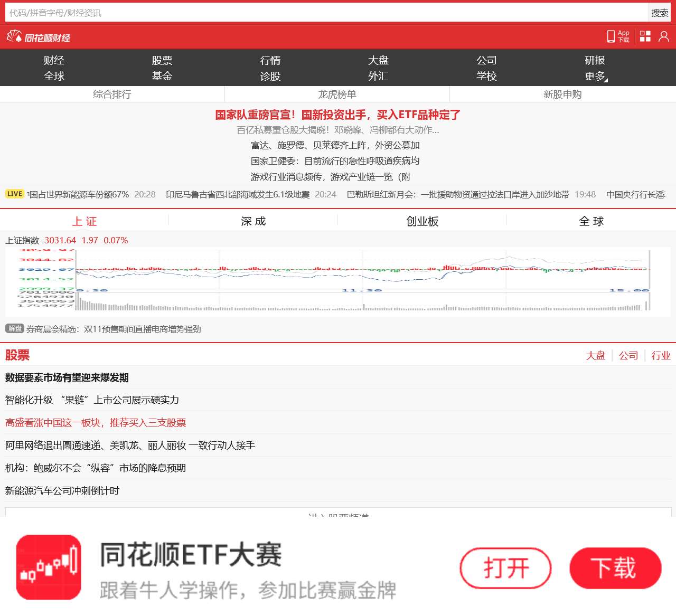Click the 下载 banner button
This screenshot has width=676, height=616.
click(x=615, y=568)
